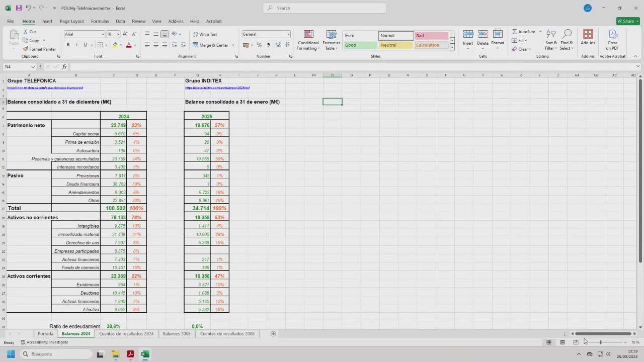Toggle Underline formatting
This screenshot has width=644, height=362.
point(85,45)
